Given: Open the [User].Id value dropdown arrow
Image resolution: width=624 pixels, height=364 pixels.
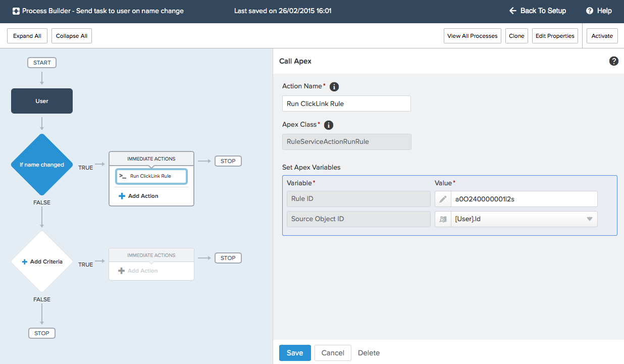Looking at the screenshot, I should (589, 219).
